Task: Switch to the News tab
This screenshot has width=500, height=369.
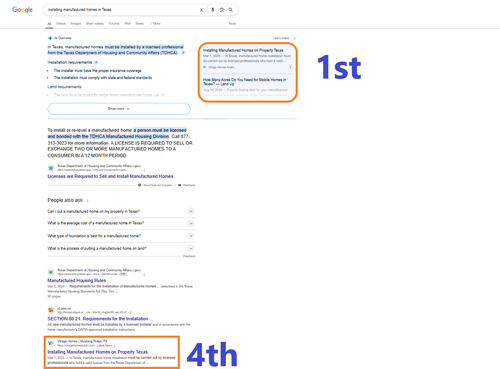Action: (x=140, y=24)
